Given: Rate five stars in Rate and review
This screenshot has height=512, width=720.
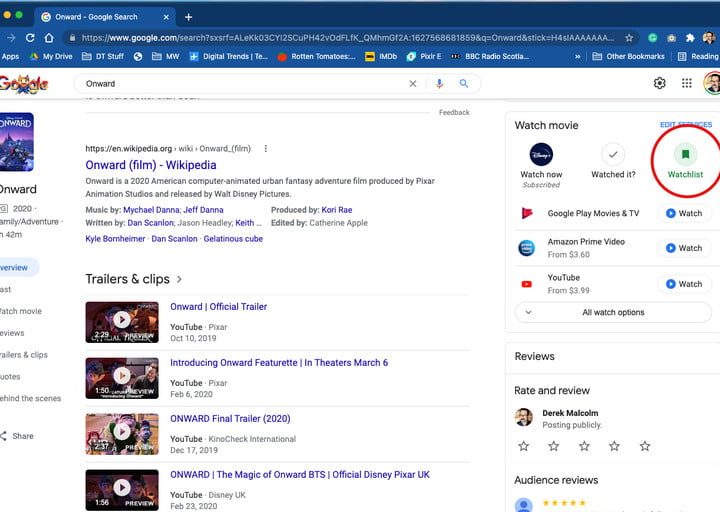Looking at the screenshot, I should point(645,446).
